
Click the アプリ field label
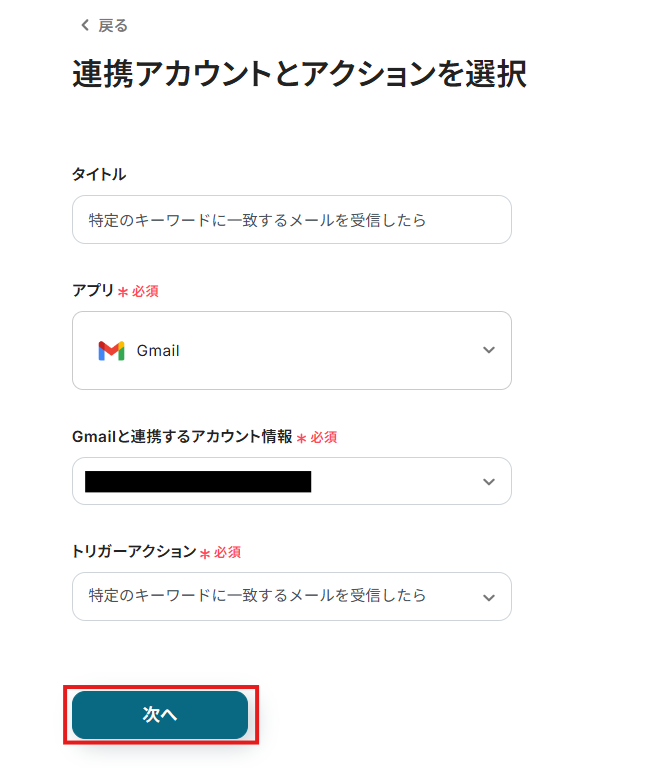tap(93, 291)
